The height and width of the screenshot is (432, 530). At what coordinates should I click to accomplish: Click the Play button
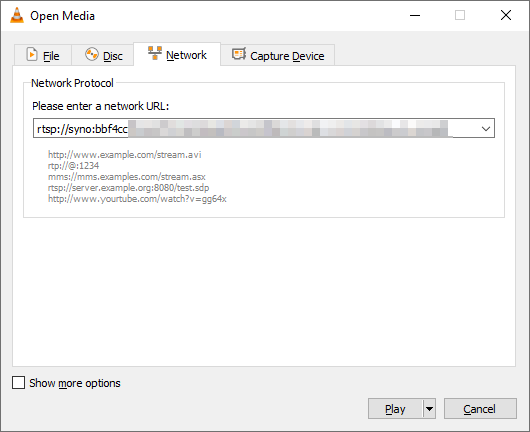(395, 409)
